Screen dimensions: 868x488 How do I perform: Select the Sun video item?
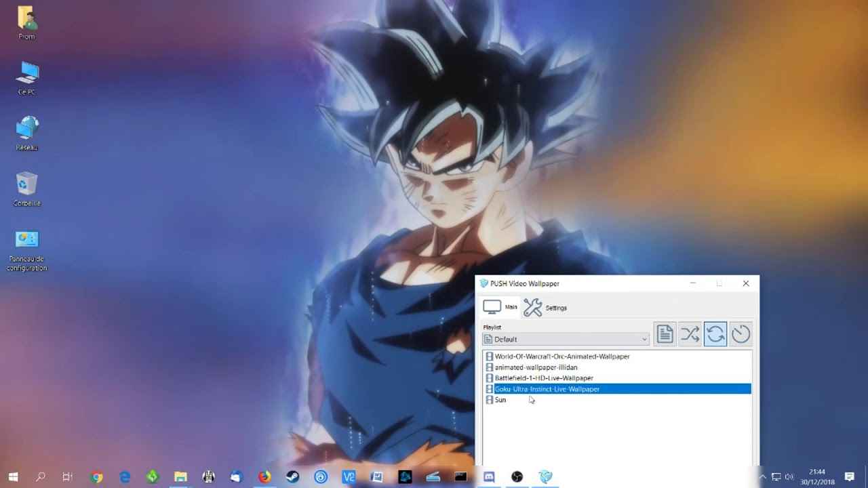click(x=500, y=400)
